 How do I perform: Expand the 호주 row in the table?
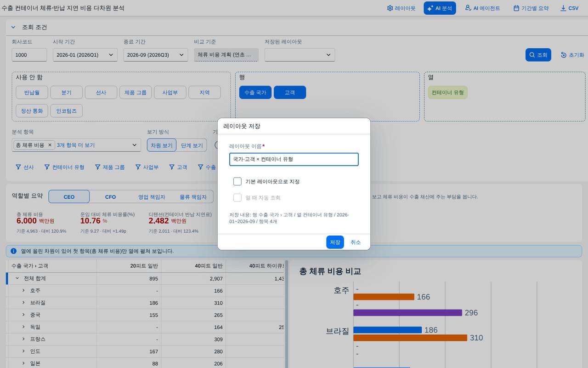[x=23, y=291]
